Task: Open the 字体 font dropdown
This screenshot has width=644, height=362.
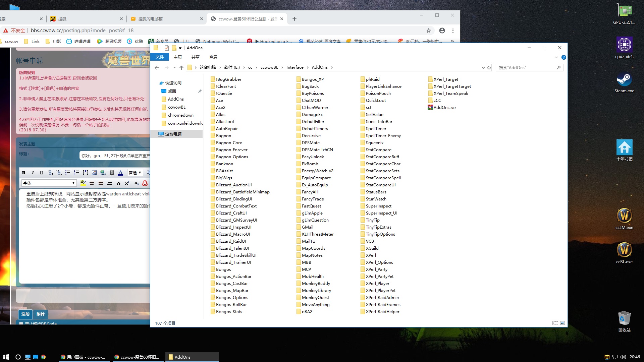Action: (49, 183)
